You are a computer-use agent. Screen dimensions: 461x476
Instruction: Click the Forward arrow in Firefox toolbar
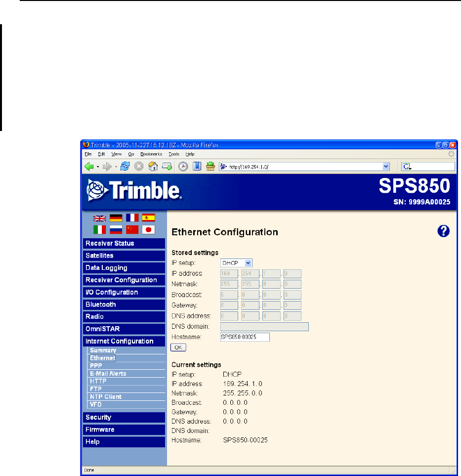tap(107, 167)
